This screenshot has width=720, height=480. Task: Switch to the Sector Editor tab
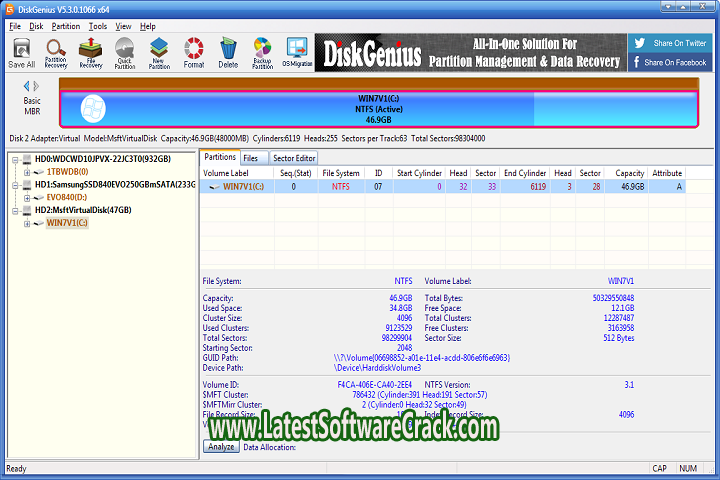[x=294, y=158]
